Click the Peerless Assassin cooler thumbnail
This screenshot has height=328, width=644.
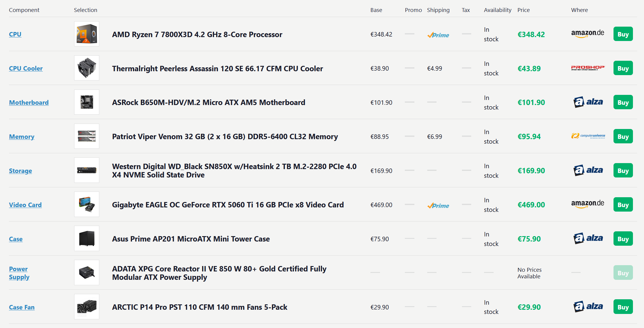pyautogui.click(x=87, y=68)
